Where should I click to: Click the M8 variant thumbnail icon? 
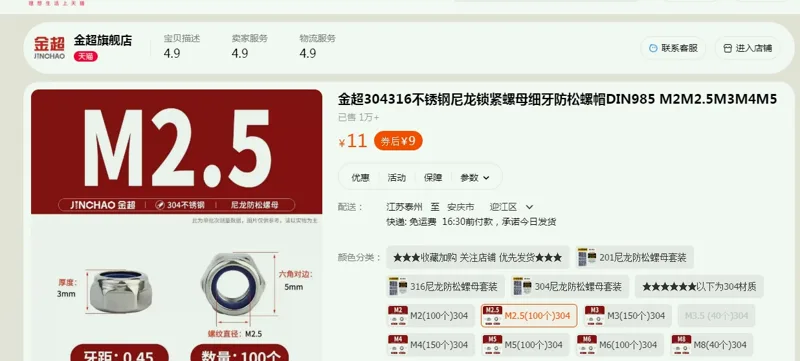(681, 345)
